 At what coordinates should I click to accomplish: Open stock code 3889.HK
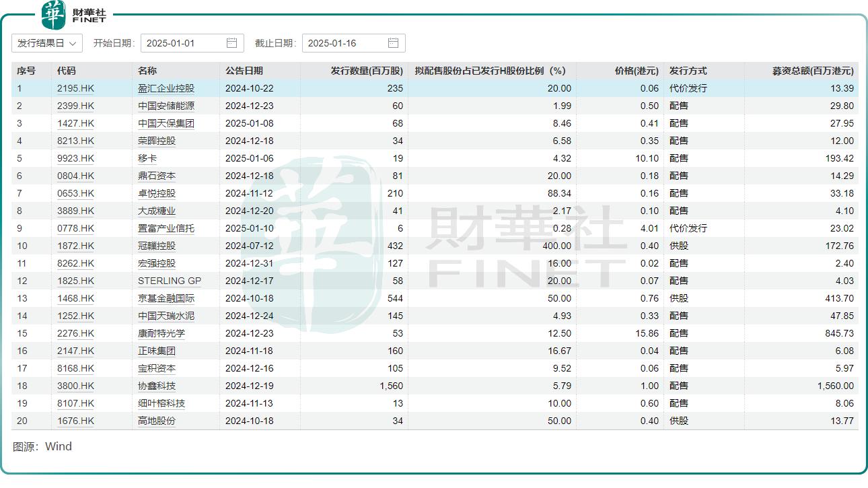point(76,211)
